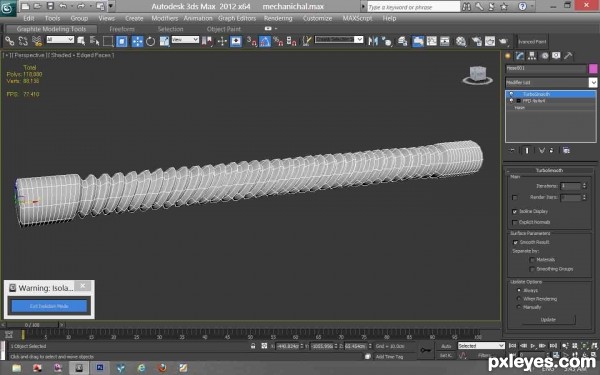Toggle the Render Iters checkbox
Screen dimensions: 600x375
(x=515, y=197)
